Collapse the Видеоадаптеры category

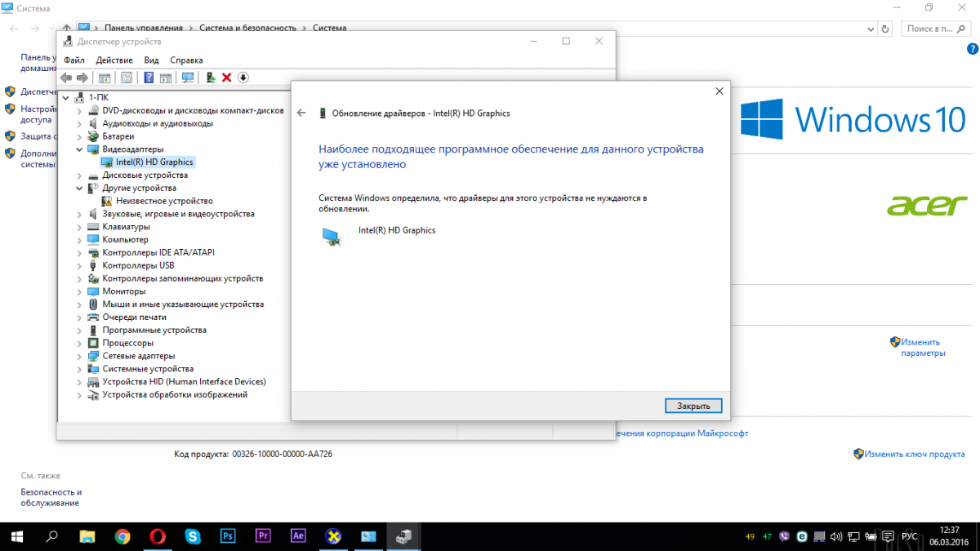[79, 149]
